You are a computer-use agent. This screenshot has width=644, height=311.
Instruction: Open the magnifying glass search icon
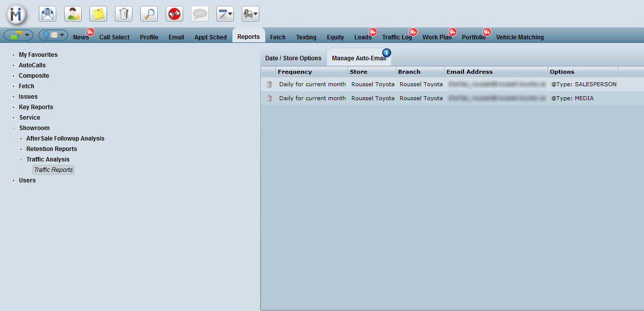pyautogui.click(x=149, y=14)
